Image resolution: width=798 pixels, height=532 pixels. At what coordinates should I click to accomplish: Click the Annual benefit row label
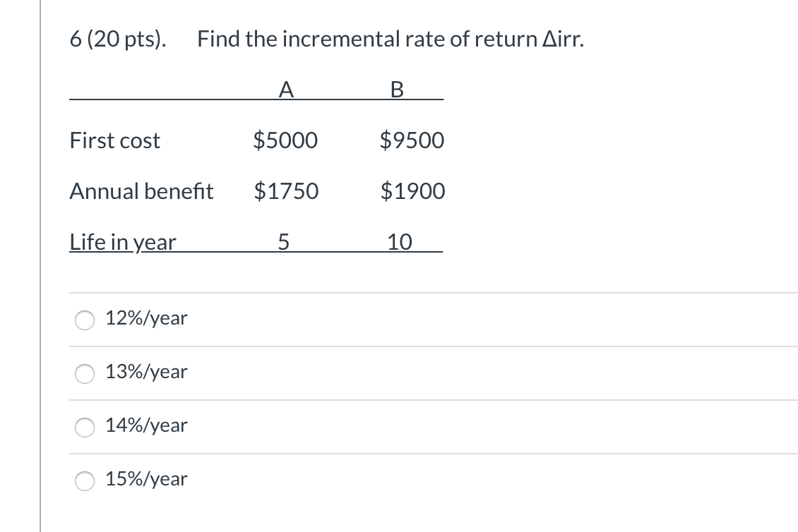pyautogui.click(x=141, y=191)
